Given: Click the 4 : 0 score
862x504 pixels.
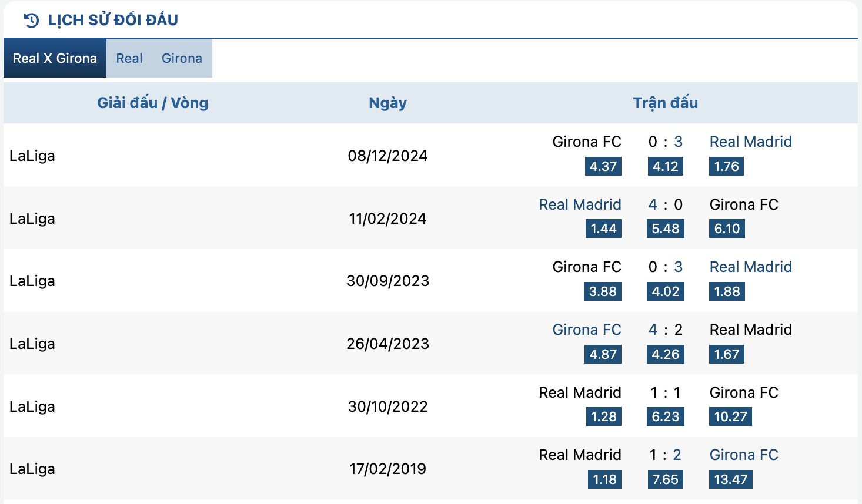Looking at the screenshot, I should [666, 204].
